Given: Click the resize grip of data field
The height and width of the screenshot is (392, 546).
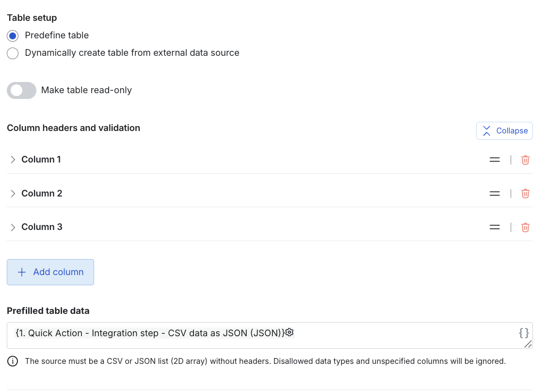Looking at the screenshot, I should point(528,344).
